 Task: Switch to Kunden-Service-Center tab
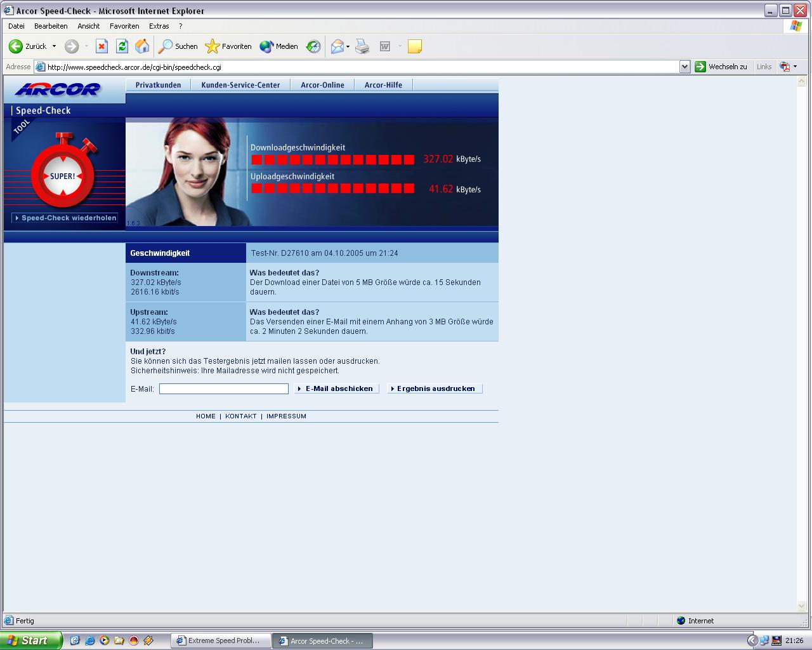tap(240, 85)
